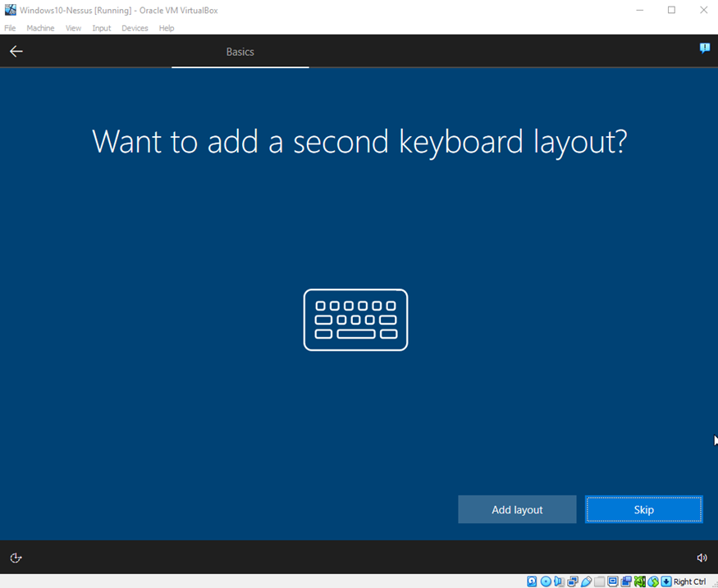Select the Basics tab in setup
The width and height of the screenshot is (718, 588).
point(240,52)
